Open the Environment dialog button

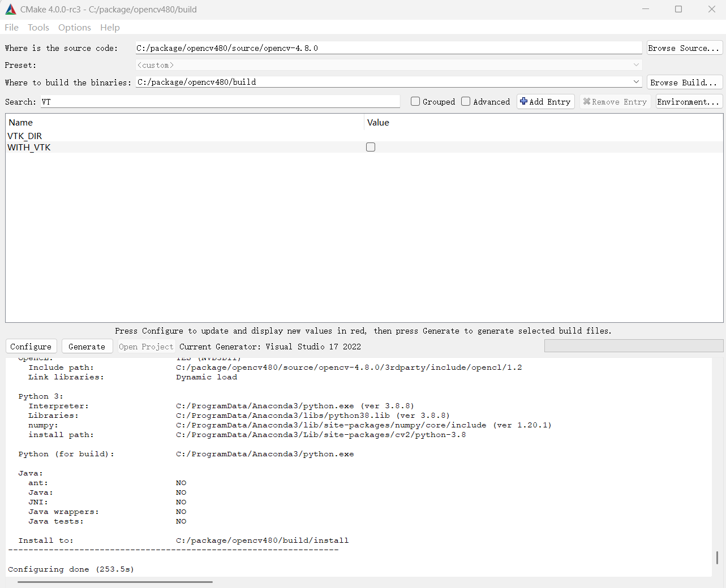(x=688, y=102)
